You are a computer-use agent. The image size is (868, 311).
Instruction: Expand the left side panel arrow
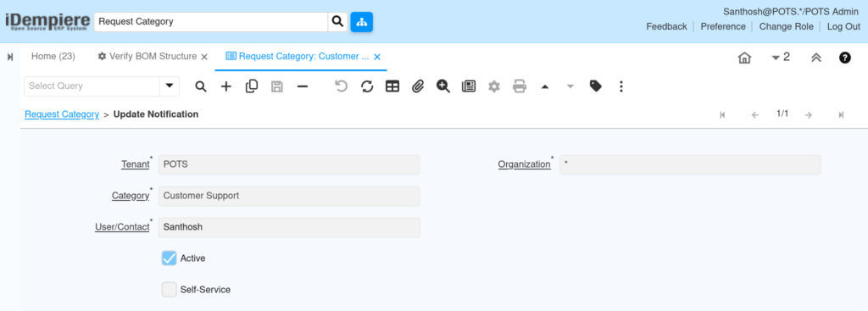[10, 57]
